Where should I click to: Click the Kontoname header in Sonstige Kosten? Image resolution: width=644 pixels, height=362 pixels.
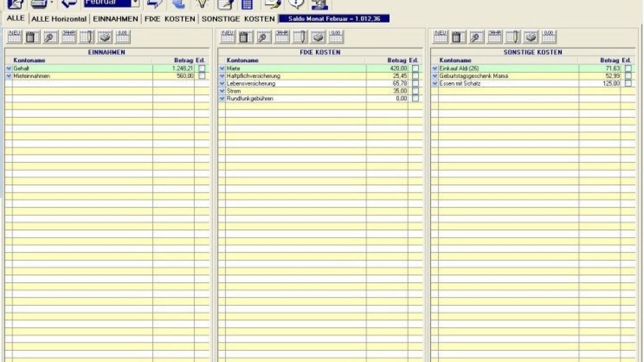[x=455, y=61]
